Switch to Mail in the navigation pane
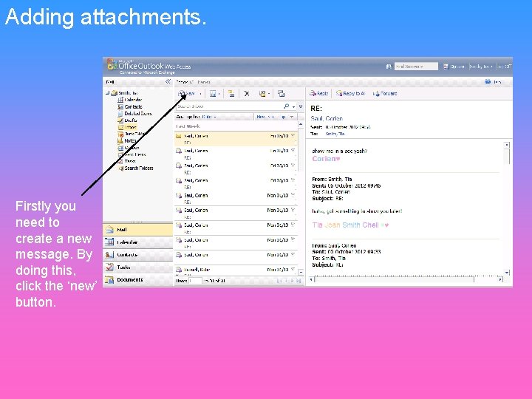 pyautogui.click(x=137, y=230)
